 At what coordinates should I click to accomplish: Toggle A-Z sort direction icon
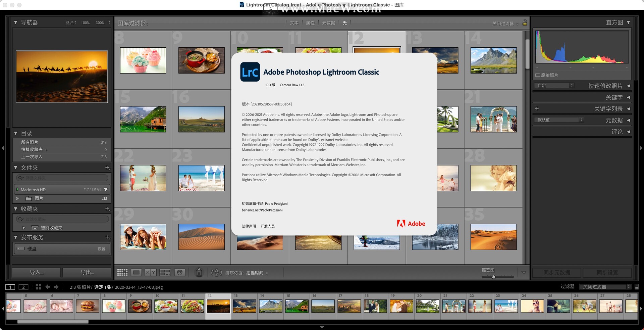point(216,273)
